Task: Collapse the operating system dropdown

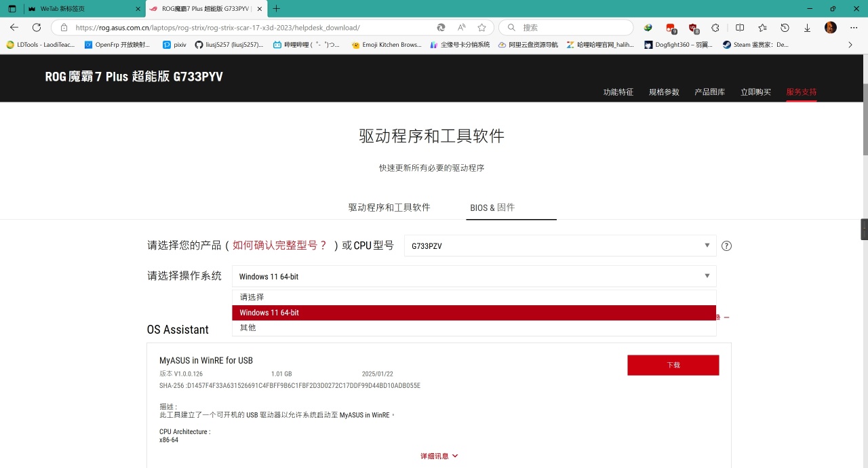Action: 474,276
